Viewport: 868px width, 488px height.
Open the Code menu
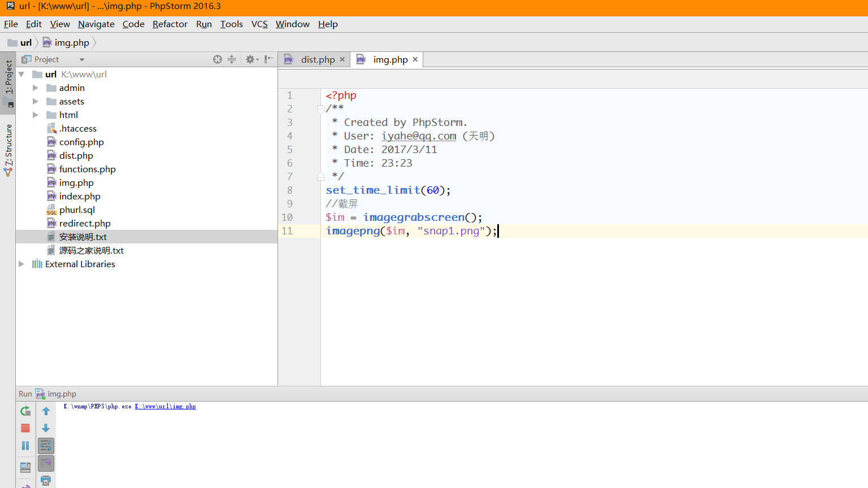click(x=133, y=24)
